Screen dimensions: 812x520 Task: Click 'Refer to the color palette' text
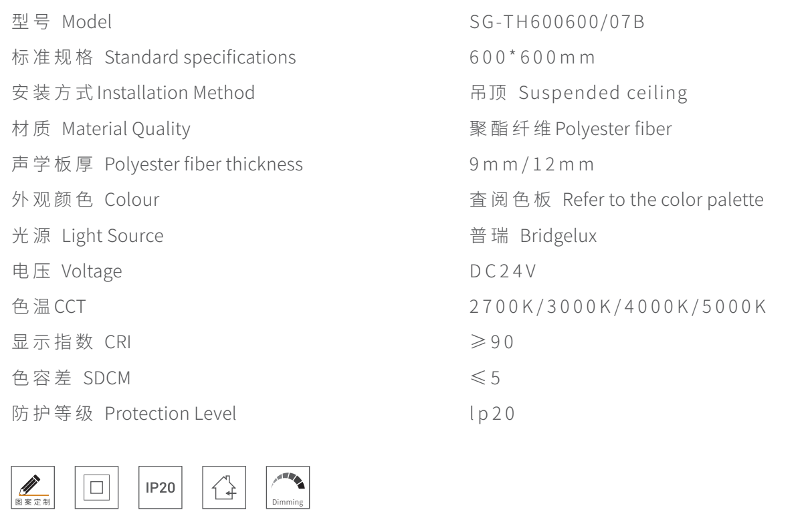coord(617,200)
